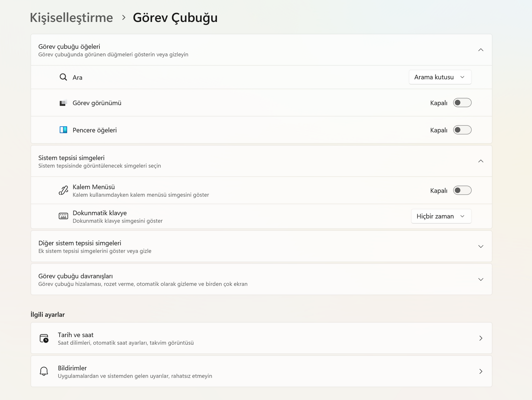Collapse the Sistem tepsisi simgeleri section
The height and width of the screenshot is (400, 532).
480,161
